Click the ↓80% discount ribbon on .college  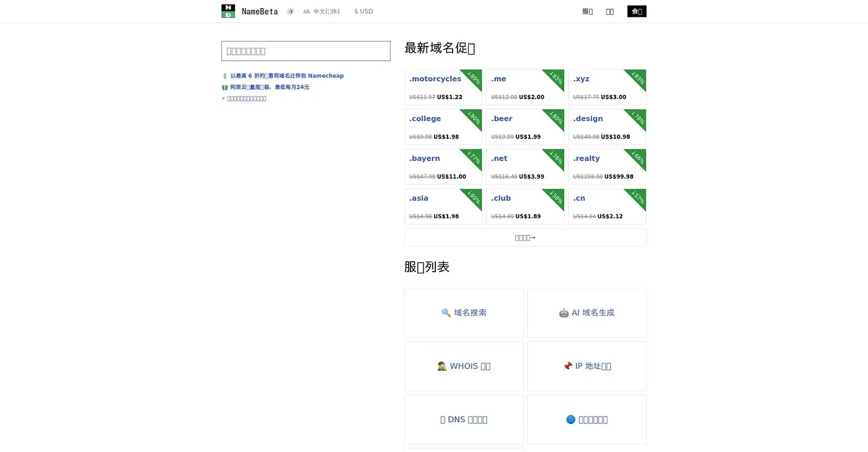point(474,118)
